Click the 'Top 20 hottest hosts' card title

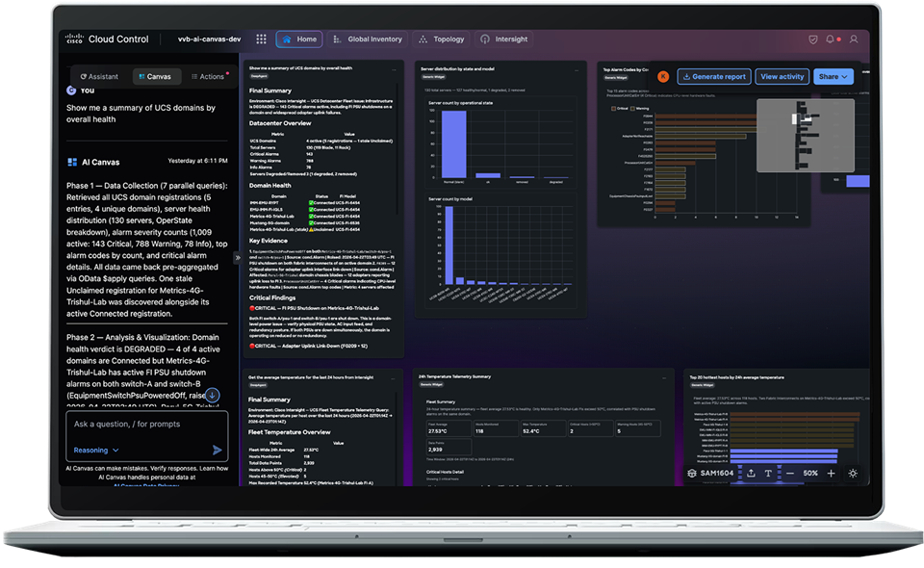[x=736, y=377]
